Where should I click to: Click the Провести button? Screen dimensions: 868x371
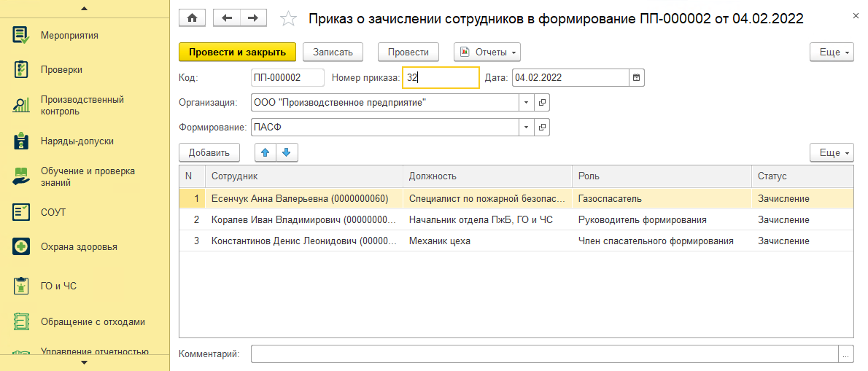click(x=408, y=52)
